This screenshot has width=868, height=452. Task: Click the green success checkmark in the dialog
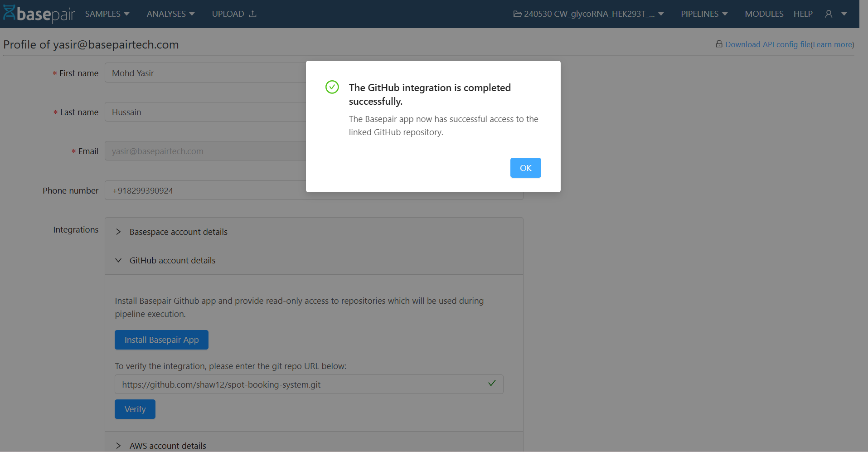332,87
